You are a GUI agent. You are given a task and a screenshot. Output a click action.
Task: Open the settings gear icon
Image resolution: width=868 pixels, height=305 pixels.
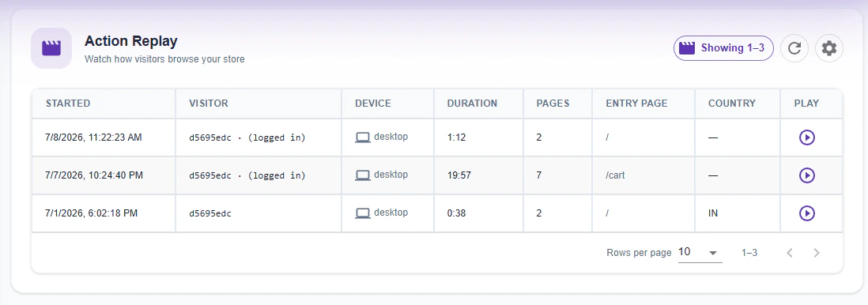(828, 48)
